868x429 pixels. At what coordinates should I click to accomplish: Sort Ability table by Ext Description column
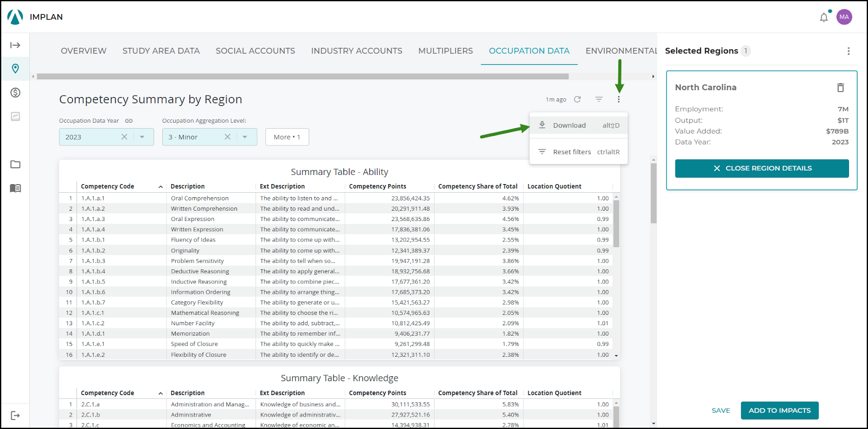point(282,187)
